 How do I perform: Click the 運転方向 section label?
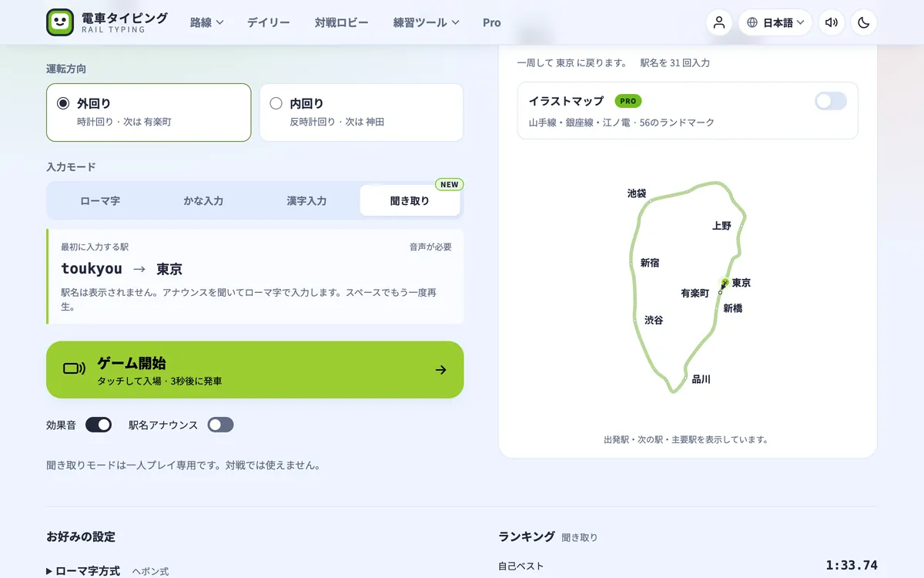(66, 69)
